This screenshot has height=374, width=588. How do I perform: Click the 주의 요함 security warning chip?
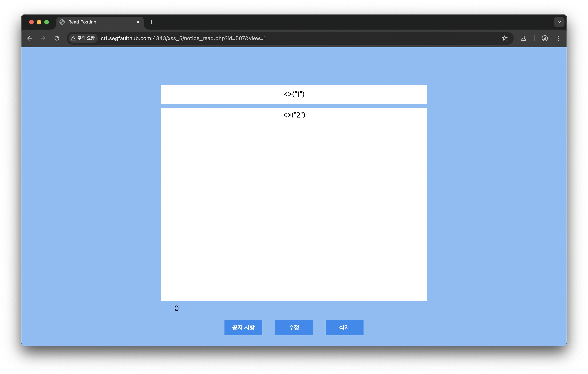tap(83, 38)
